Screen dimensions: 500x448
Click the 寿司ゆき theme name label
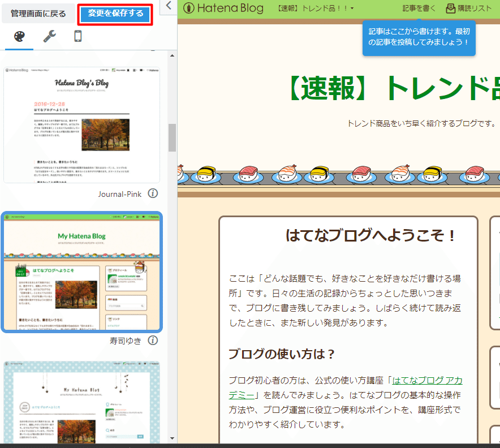point(126,341)
